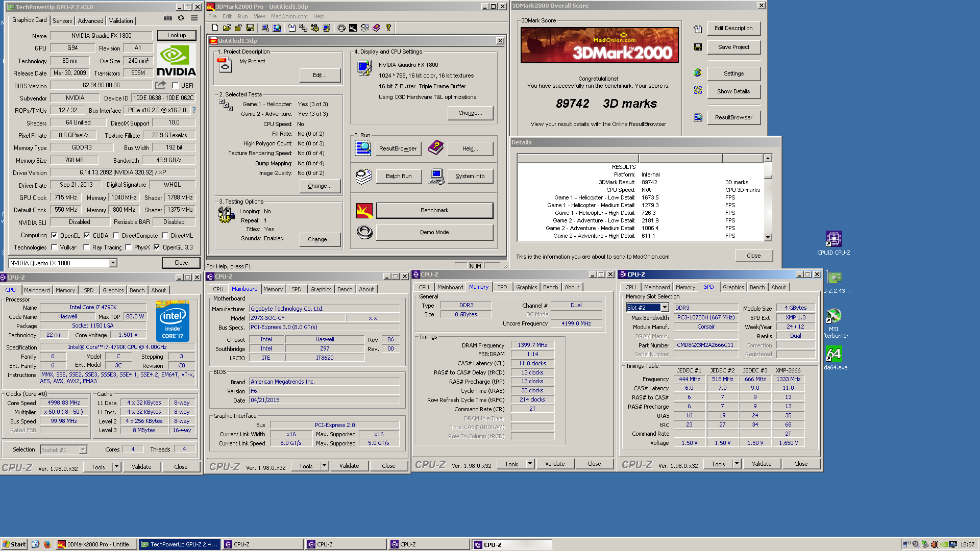Click Display settings monitor icon in toolbar
This screenshot has width=980, height=551.
click(327, 28)
